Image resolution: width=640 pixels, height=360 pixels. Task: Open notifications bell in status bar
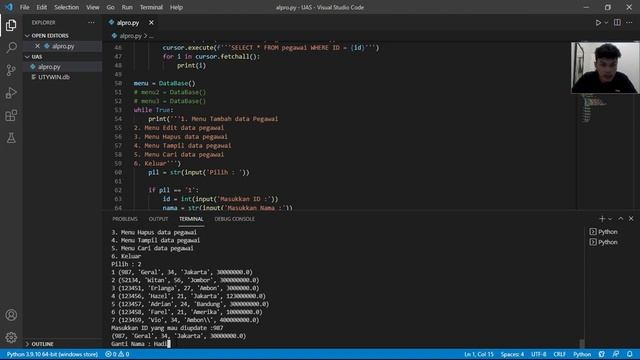(630, 354)
